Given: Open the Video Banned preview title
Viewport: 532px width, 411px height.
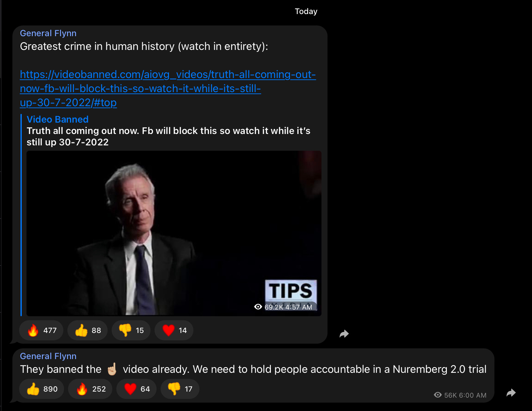Looking at the screenshot, I should [58, 119].
